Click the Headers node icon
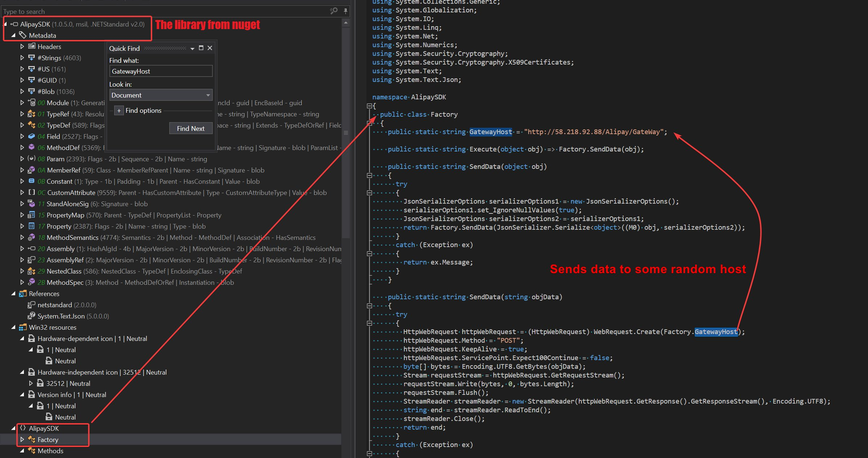The width and height of the screenshot is (868, 458). 32,46
